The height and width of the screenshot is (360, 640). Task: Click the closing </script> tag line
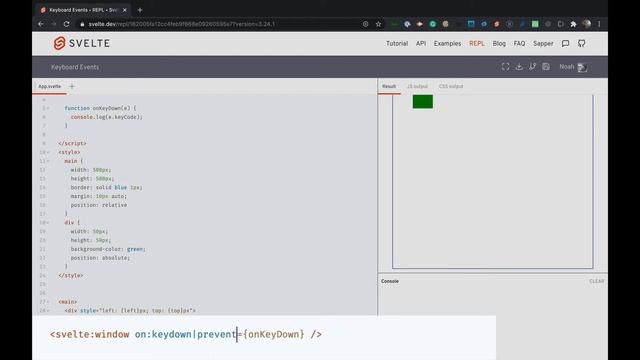[x=72, y=144]
